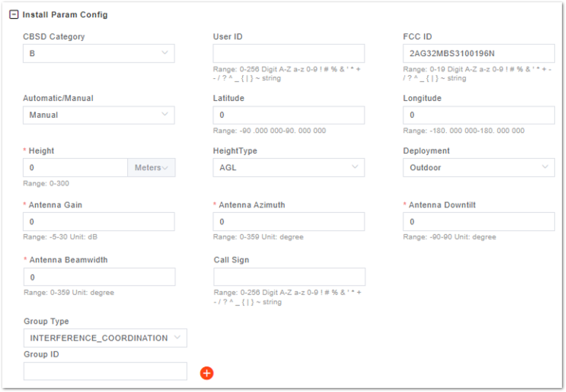Open the Group Type dropdown

106,338
